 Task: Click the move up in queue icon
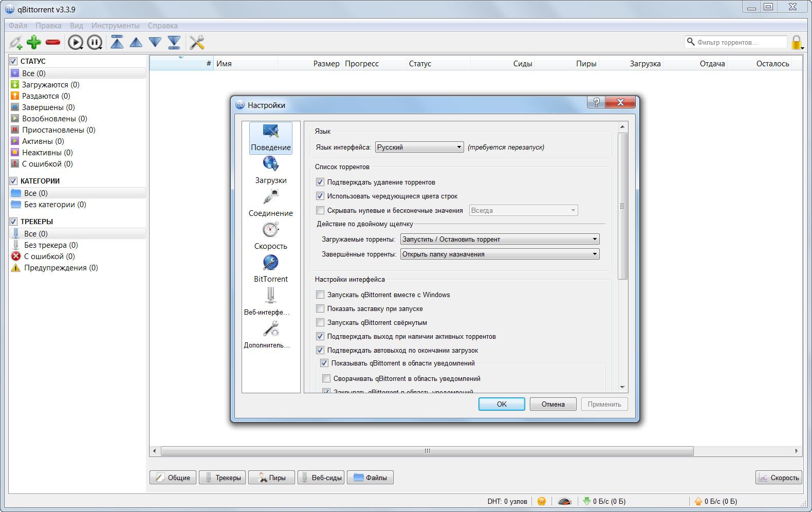[x=136, y=42]
